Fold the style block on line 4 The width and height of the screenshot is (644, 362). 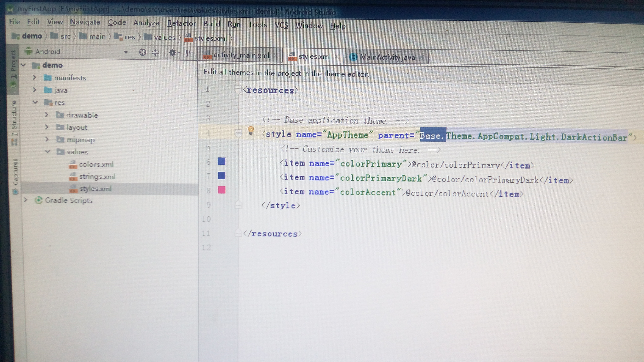coord(238,133)
